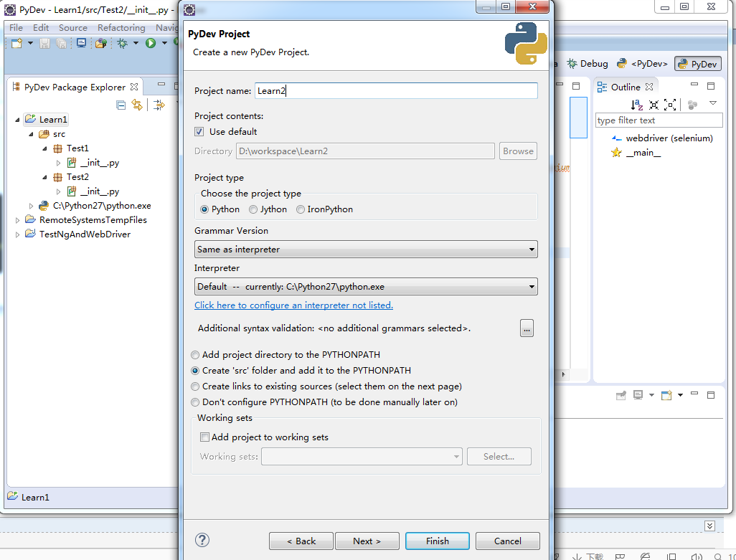The width and height of the screenshot is (736, 560).
Task: Collapse the src folder node
Action: pos(31,134)
